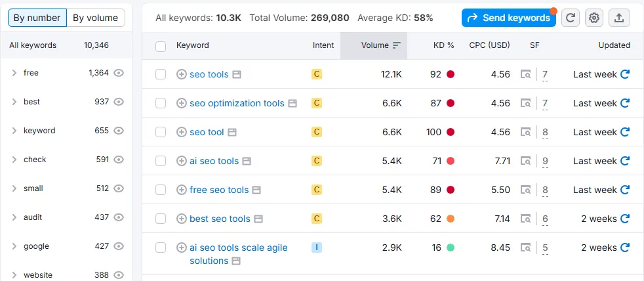Expand the 'small' keyword group
Viewport: 644px width, 281px height.
click(x=14, y=188)
